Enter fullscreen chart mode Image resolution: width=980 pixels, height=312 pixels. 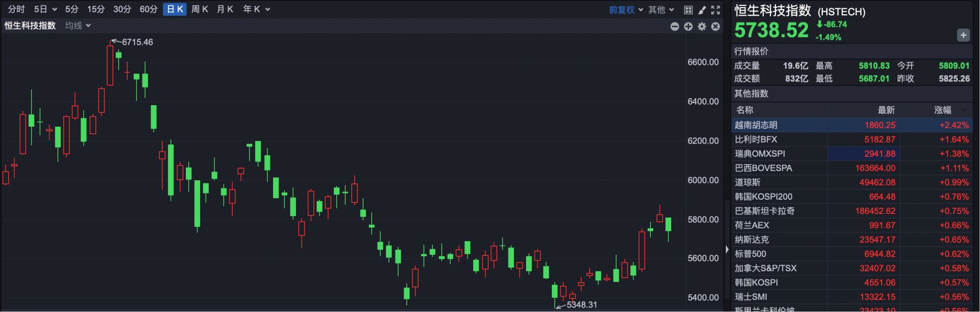[716, 10]
